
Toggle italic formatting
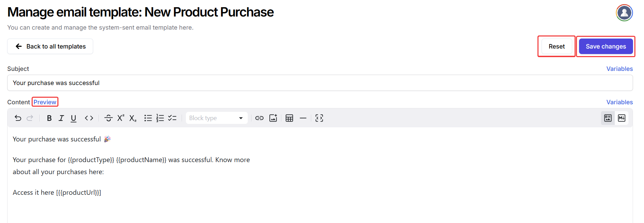[x=61, y=118]
